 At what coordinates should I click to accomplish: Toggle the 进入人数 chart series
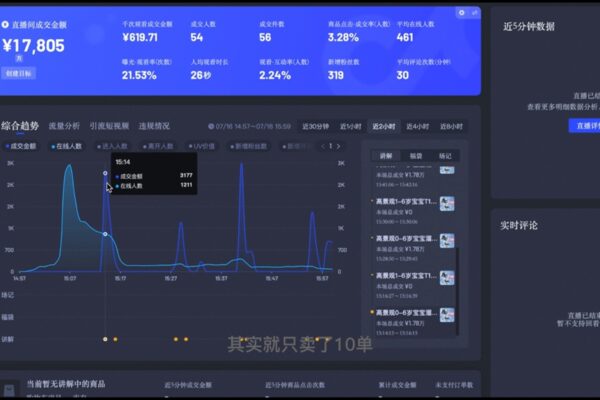112,146
